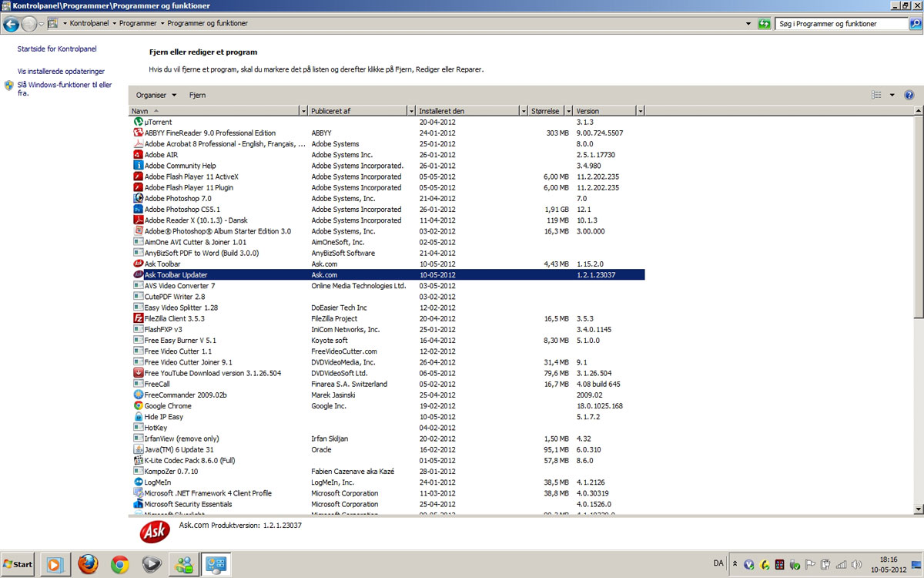Click the Adobe Photoshop CS5.1 icon
Image resolution: width=924 pixels, height=578 pixels.
pyautogui.click(x=139, y=209)
